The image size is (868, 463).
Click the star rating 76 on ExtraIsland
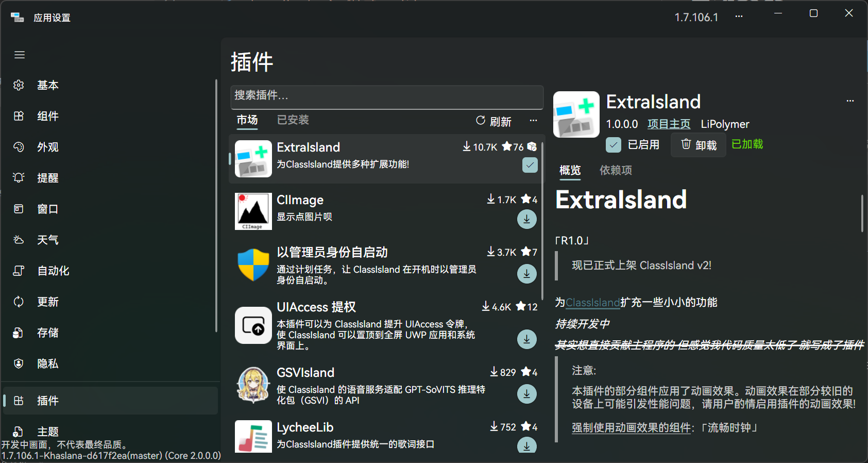[x=513, y=147]
